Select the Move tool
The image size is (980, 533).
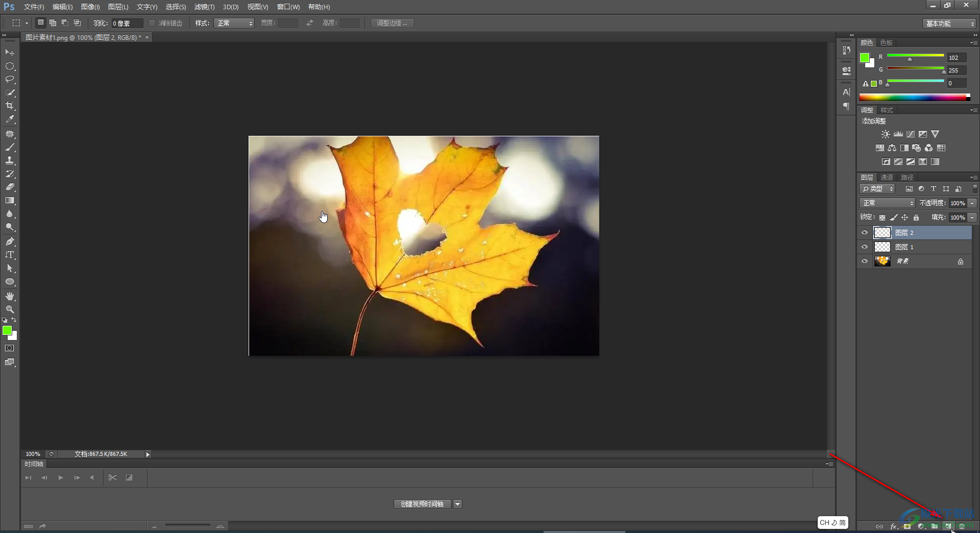pos(10,53)
